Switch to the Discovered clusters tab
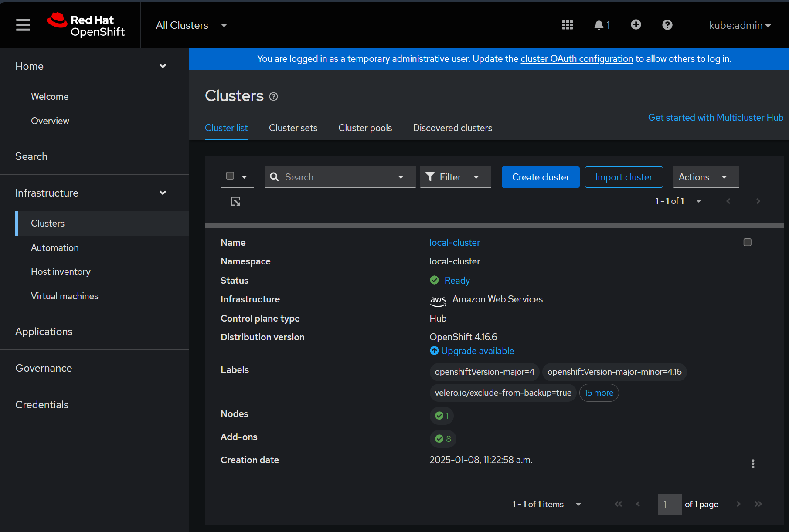The height and width of the screenshot is (532, 789). click(452, 128)
